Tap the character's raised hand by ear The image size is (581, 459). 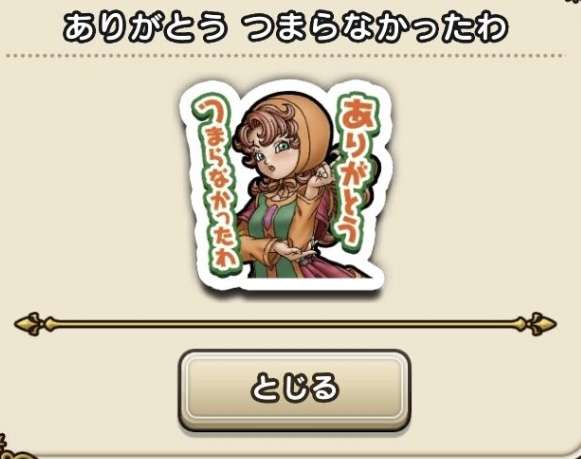click(x=323, y=171)
